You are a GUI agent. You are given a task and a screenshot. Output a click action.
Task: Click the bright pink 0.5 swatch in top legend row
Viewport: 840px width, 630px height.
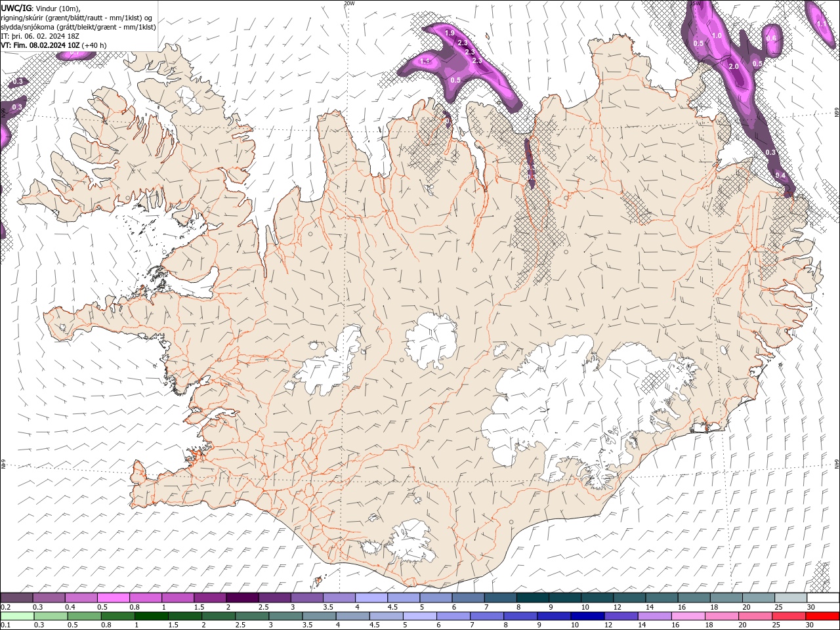(x=114, y=598)
